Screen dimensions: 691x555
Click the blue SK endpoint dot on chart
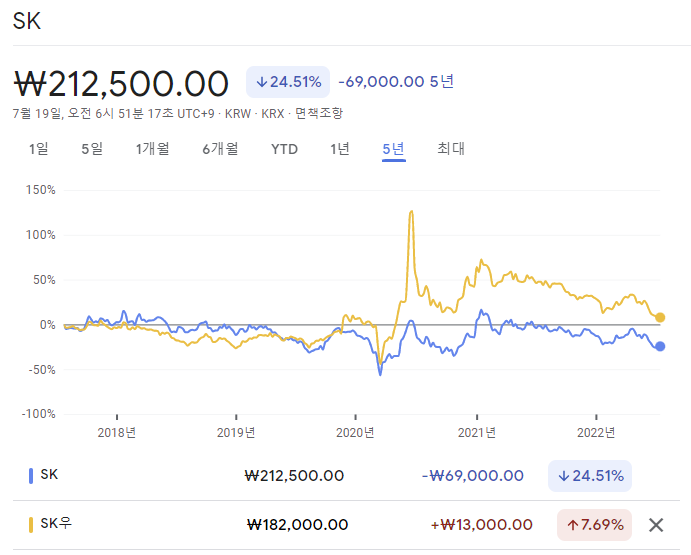coord(660,346)
